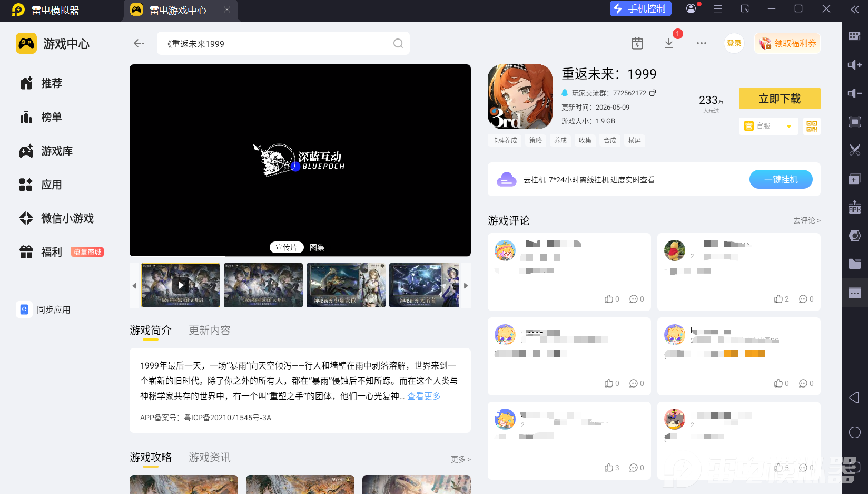This screenshot has height=494, width=868.
Task: Click the 手机控制 button in title bar
Action: click(x=640, y=8)
